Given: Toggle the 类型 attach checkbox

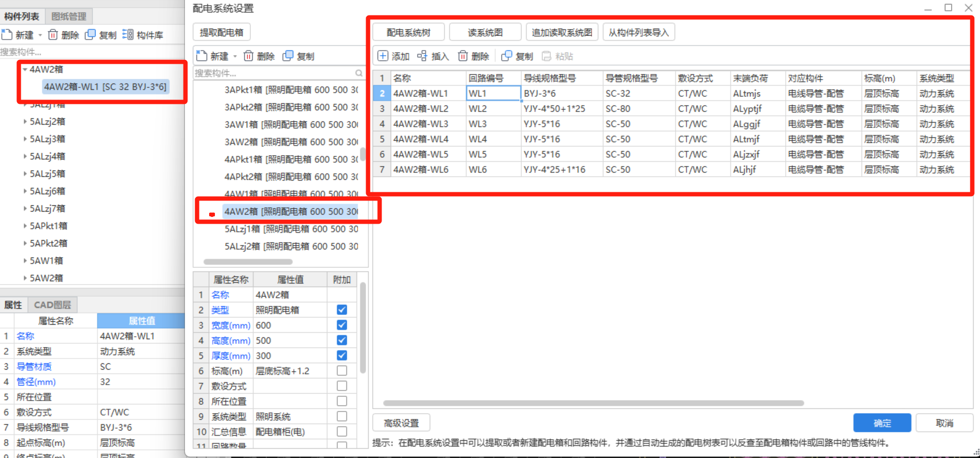Looking at the screenshot, I should [x=342, y=310].
